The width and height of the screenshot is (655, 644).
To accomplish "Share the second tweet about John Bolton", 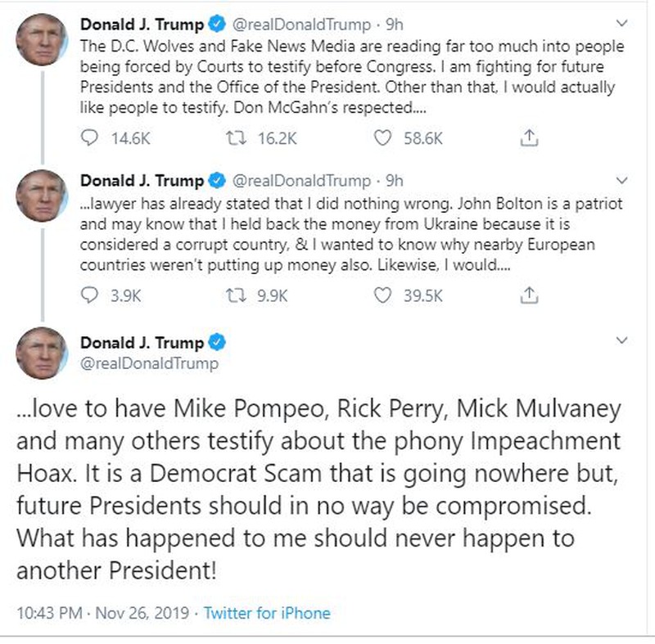I will pyautogui.click(x=529, y=295).
